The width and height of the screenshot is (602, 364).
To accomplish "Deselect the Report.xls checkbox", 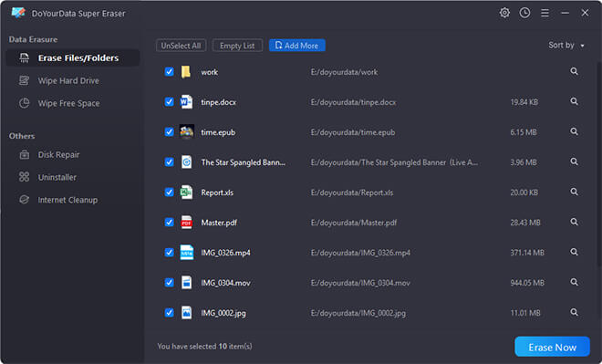I will coord(170,192).
